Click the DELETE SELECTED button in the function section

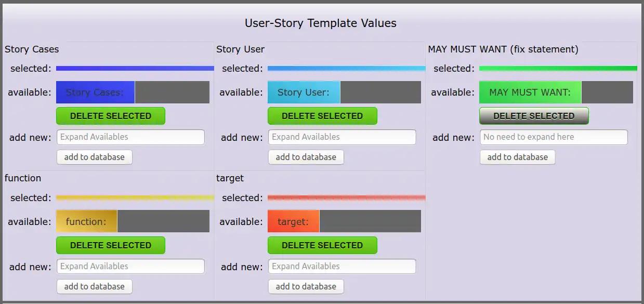(110, 245)
